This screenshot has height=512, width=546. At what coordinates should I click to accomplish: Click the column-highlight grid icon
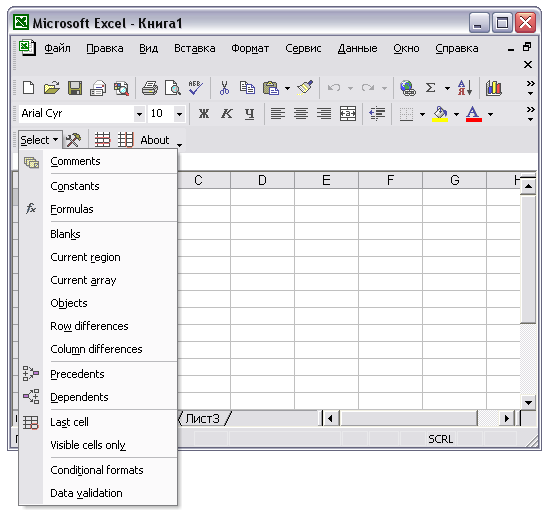pyautogui.click(x=125, y=140)
